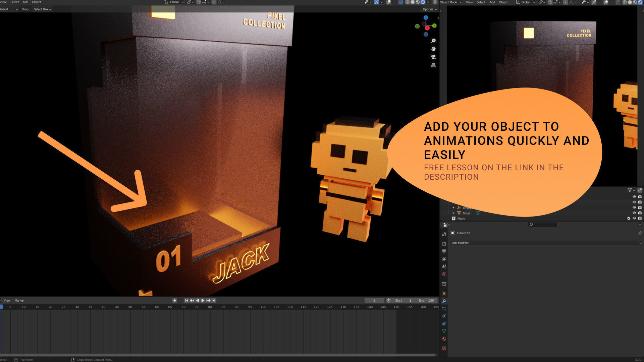The width and height of the screenshot is (644, 362).
Task: Play the animation forward
Action: 203,300
